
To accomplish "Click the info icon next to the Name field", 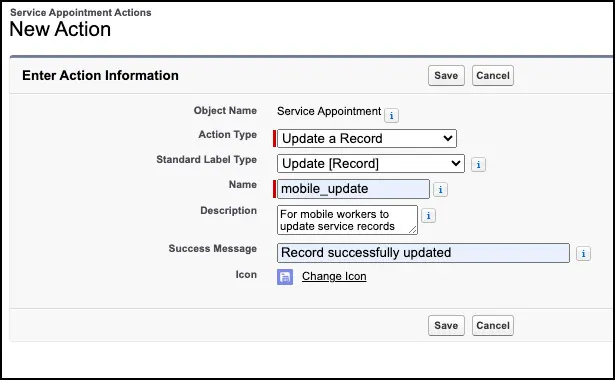I will tap(440, 190).
